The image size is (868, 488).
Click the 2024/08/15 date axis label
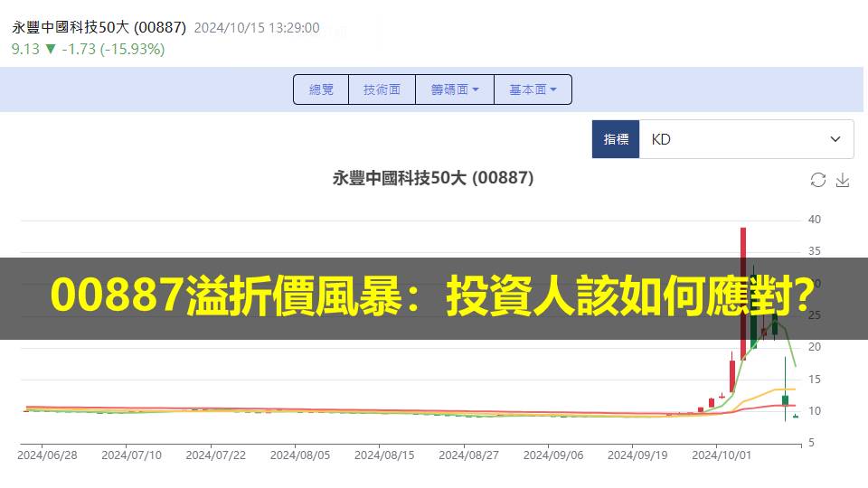coord(384,455)
